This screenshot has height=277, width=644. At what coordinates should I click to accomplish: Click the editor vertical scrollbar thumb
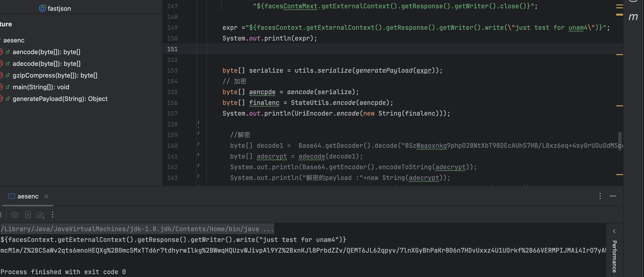point(620,141)
